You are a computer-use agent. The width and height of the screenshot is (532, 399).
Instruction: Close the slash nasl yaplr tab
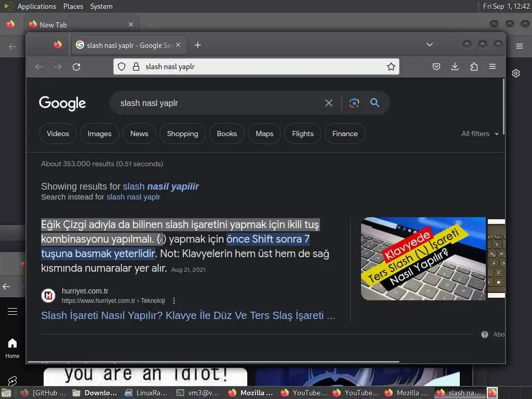(x=178, y=45)
